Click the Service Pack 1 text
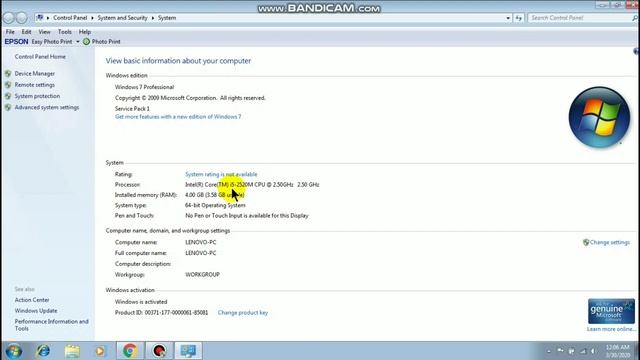Image resolution: width=640 pixels, height=360 pixels. point(132,109)
